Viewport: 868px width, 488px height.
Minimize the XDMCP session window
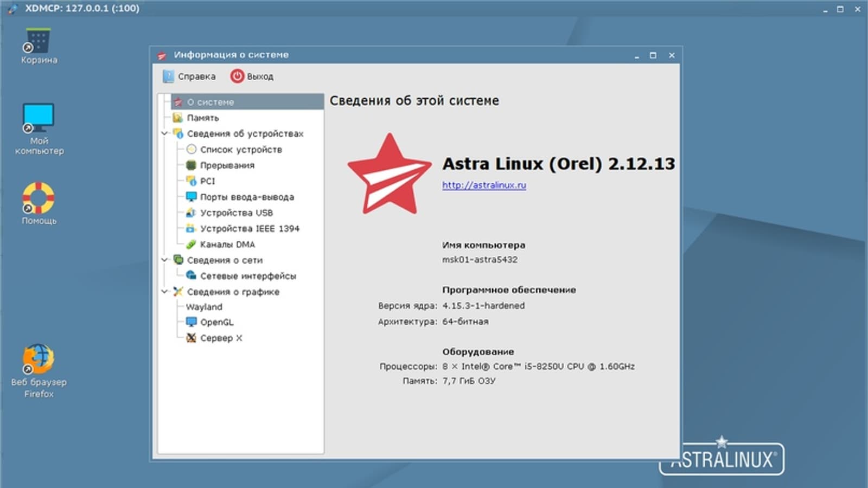coord(825,9)
